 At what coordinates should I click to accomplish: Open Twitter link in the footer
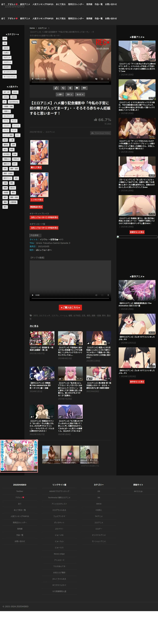pos(20,491)
